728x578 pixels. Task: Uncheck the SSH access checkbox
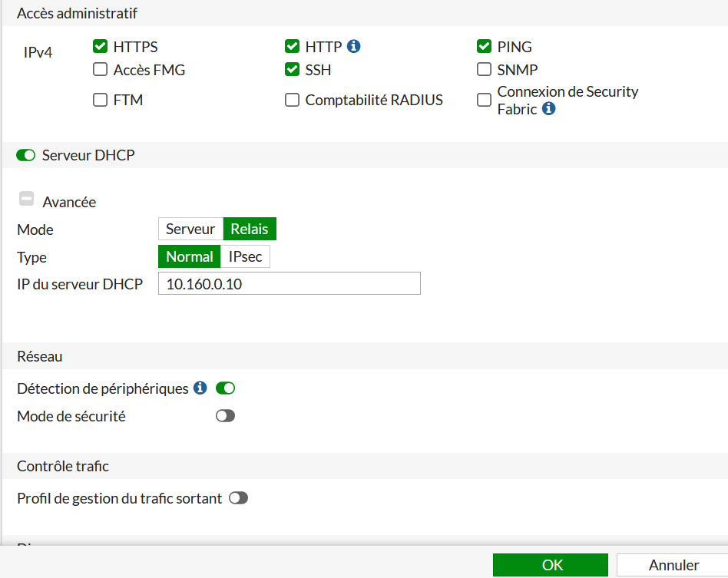[292, 70]
